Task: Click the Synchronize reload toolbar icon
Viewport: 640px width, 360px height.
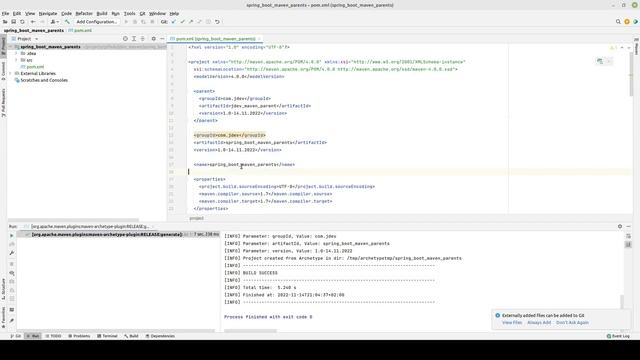Action: tap(22, 22)
